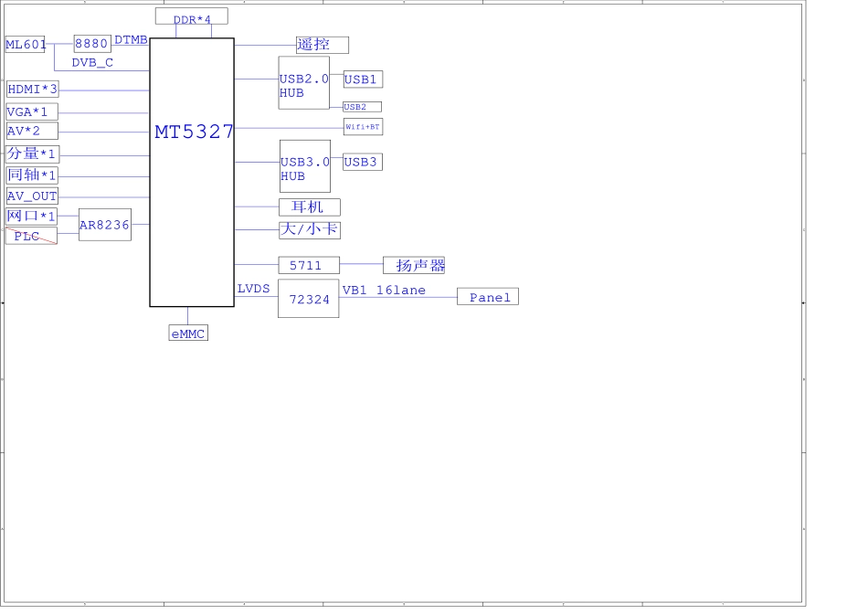Click the MT5327 main chip block
This screenshot has height=614, width=868.
[x=192, y=174]
